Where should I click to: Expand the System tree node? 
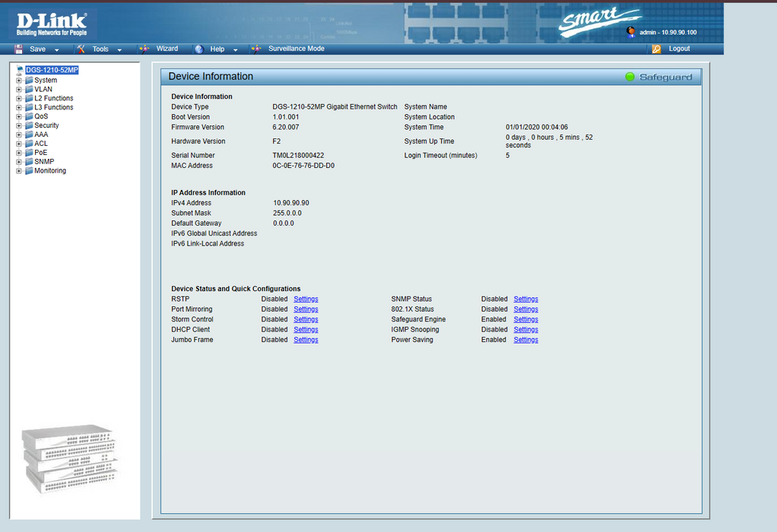coord(19,81)
